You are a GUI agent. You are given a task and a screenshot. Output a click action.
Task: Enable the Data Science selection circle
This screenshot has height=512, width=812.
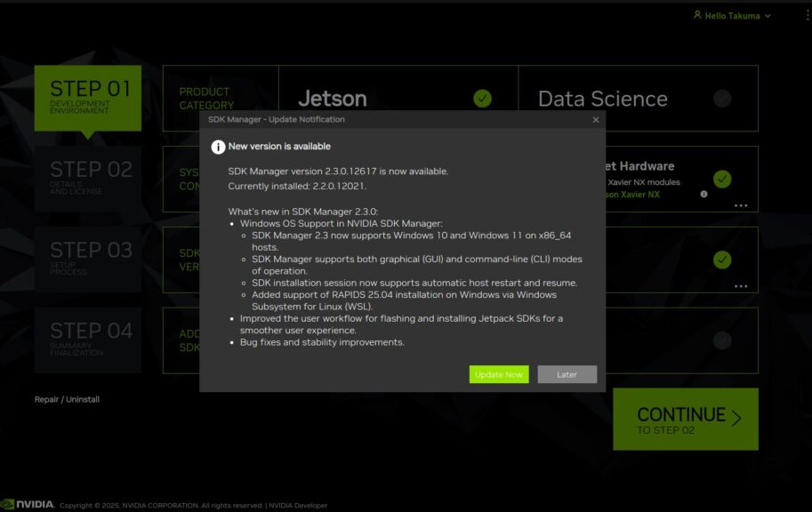[x=722, y=99]
